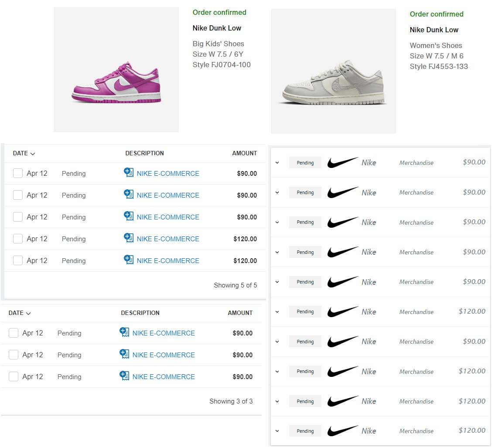Tick the second $90.00 row checkbox in the five-row table
Viewport: 495px width, 448px height.
click(x=18, y=195)
